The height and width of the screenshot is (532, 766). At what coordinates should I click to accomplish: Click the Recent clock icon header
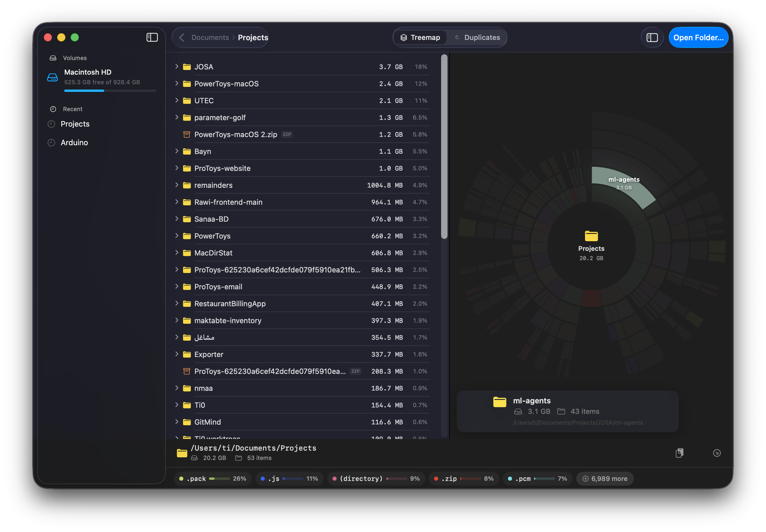click(53, 109)
